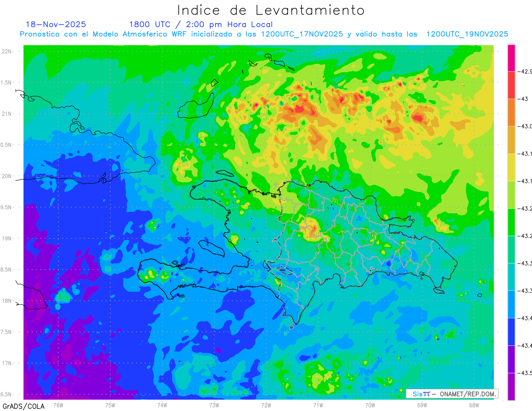This screenshot has width=532, height=411.
Task: Click the "GrADS/COLA" label
Action: click(x=23, y=406)
